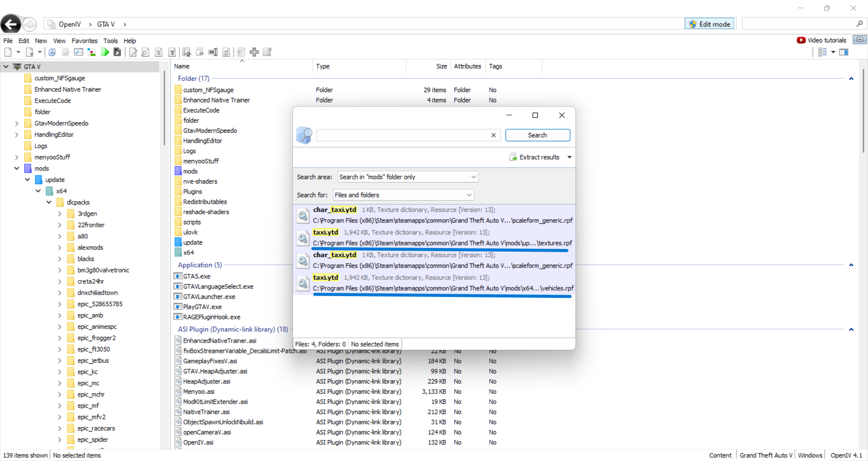Click the page with letter T toolbar icon
This screenshot has height=461, width=868.
172,52
